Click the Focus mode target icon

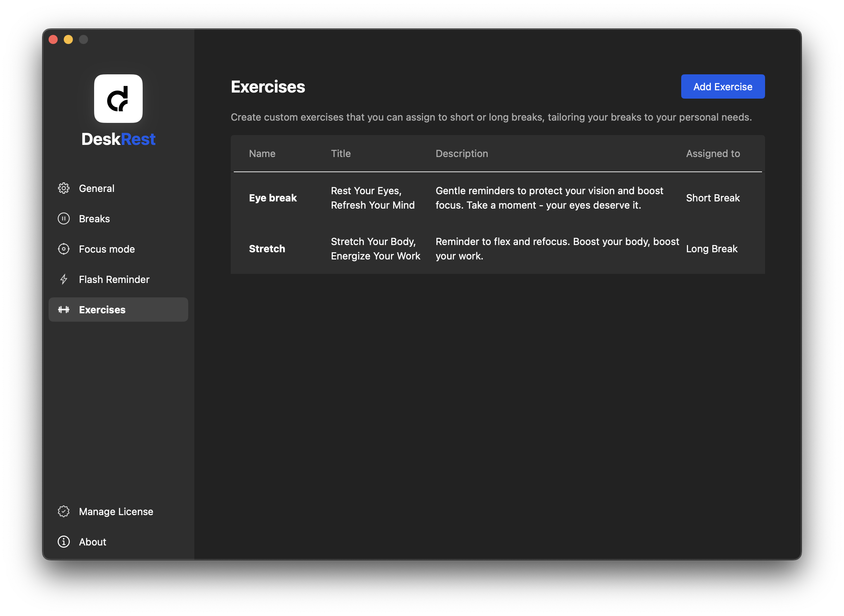(x=64, y=249)
